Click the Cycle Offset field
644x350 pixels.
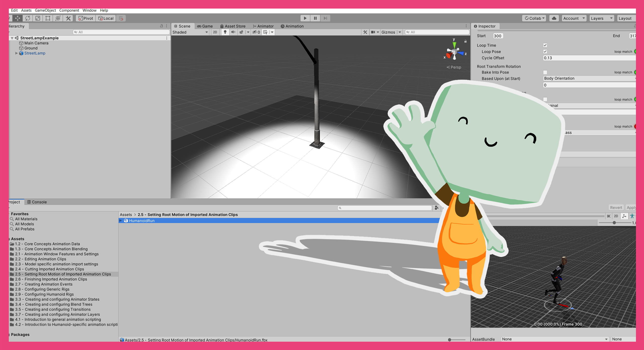click(589, 58)
